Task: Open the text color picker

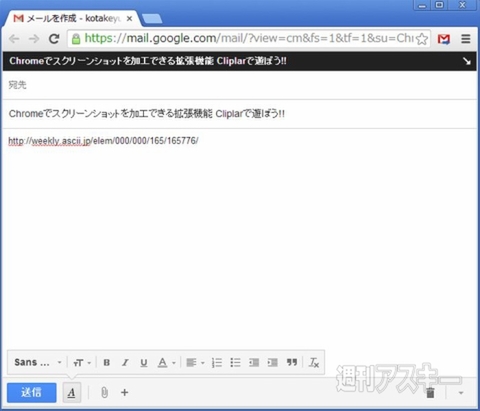Action: click(x=166, y=362)
